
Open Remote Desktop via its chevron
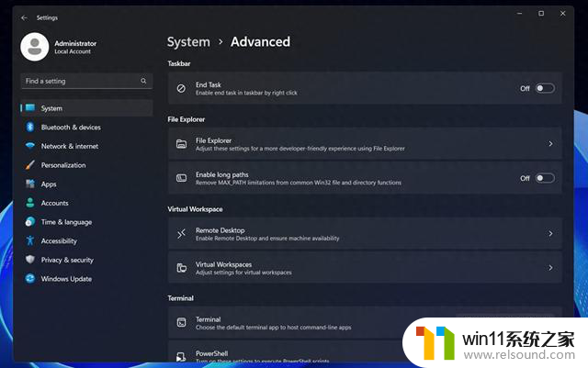[x=550, y=234]
